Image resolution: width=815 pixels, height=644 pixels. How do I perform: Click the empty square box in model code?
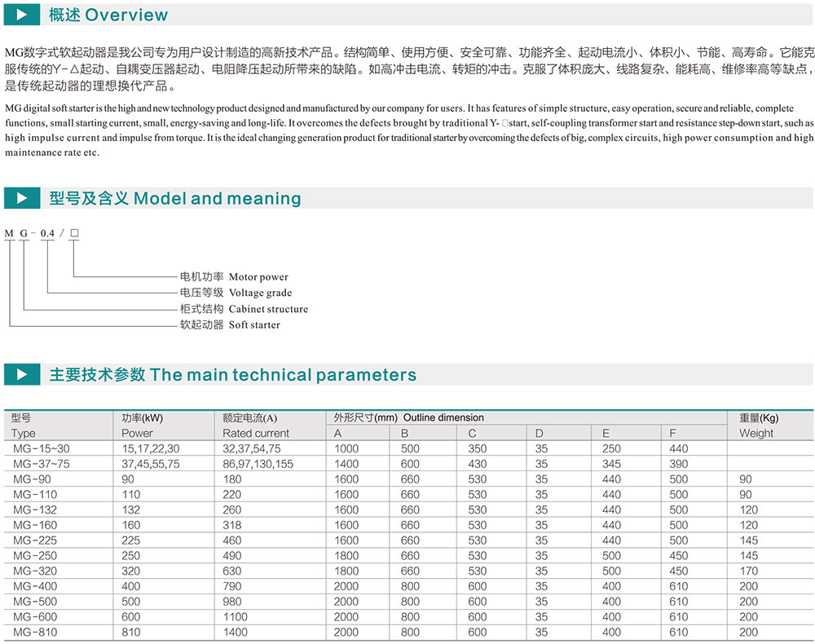(x=74, y=233)
